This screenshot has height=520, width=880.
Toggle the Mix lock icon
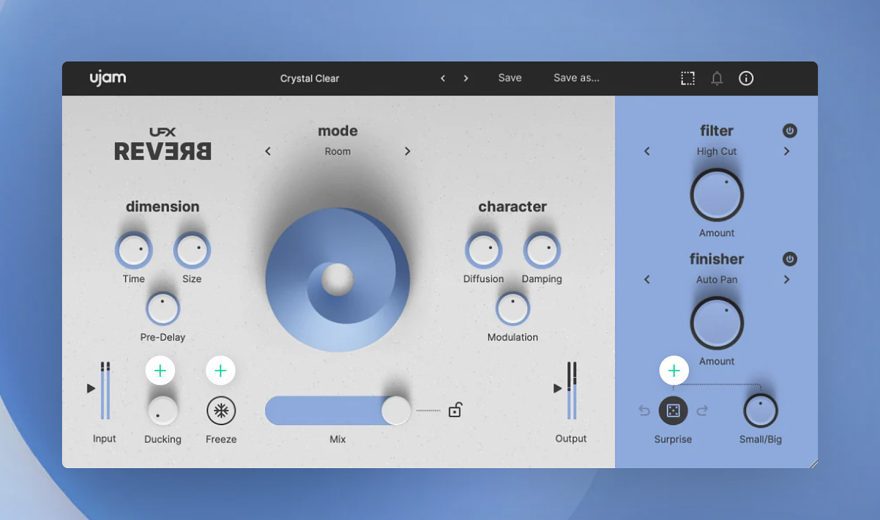point(455,410)
